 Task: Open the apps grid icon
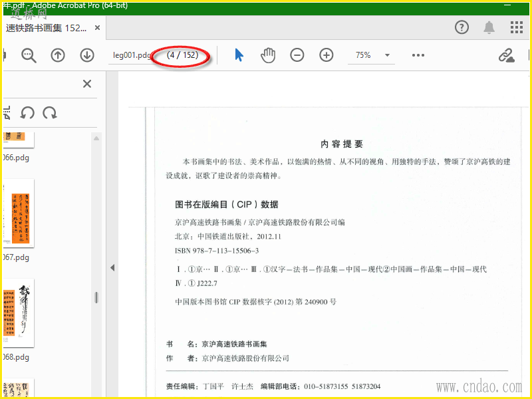(517, 27)
